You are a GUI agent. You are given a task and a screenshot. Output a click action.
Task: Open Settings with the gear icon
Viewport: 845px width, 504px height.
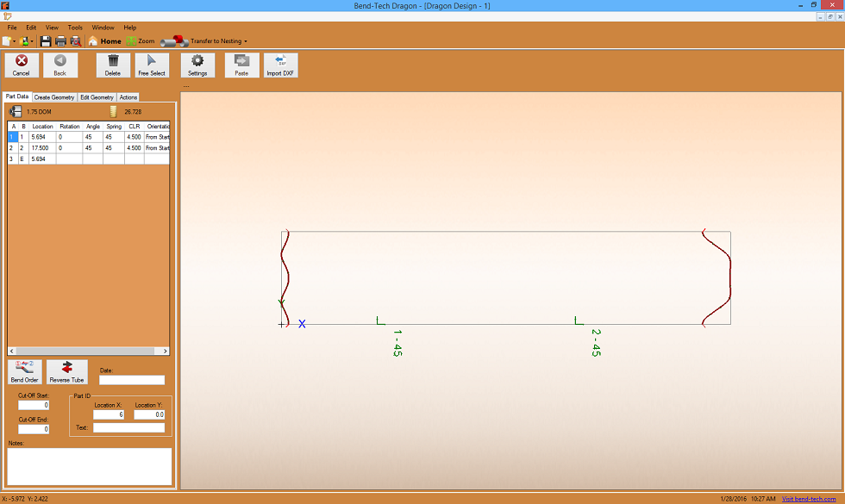point(197,65)
